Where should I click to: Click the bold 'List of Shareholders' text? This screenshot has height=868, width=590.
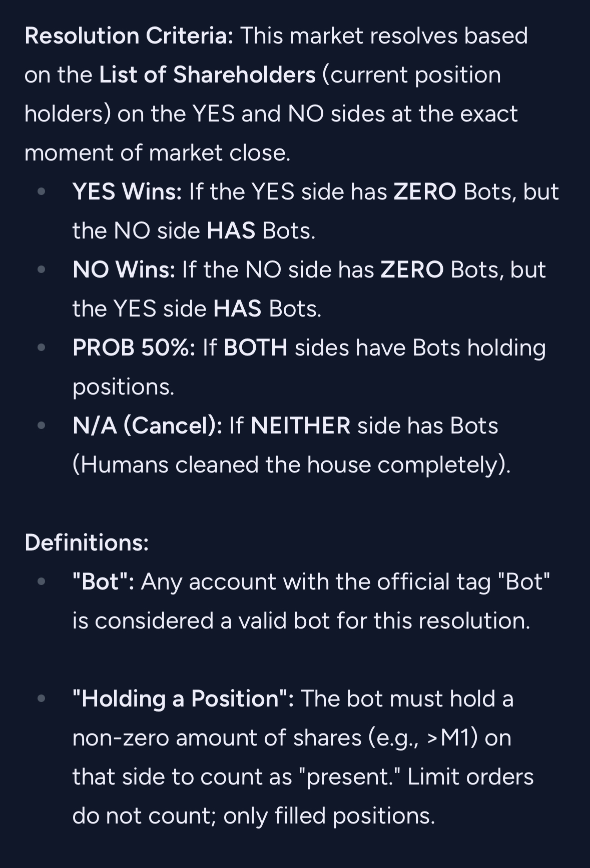point(207,75)
